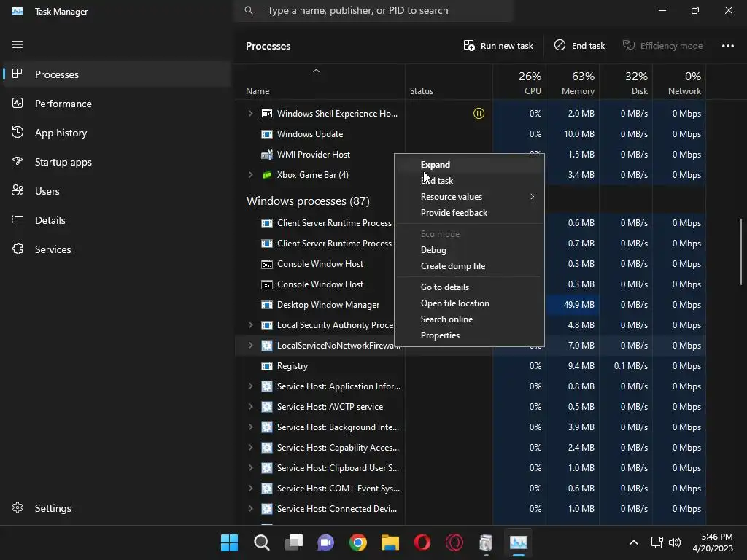
Task: Select Open file location option
Action: (x=469, y=303)
